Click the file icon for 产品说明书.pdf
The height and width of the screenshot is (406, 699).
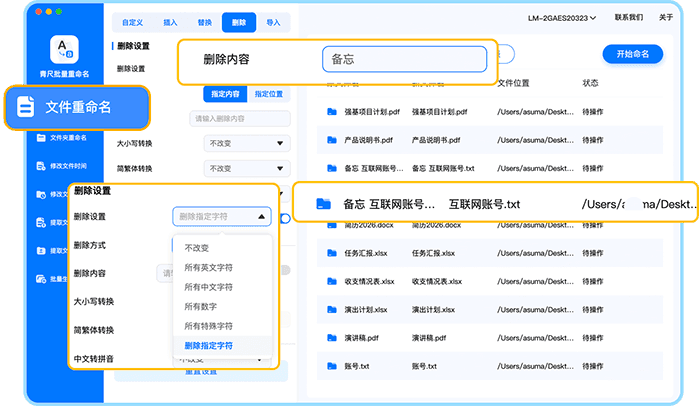point(332,139)
